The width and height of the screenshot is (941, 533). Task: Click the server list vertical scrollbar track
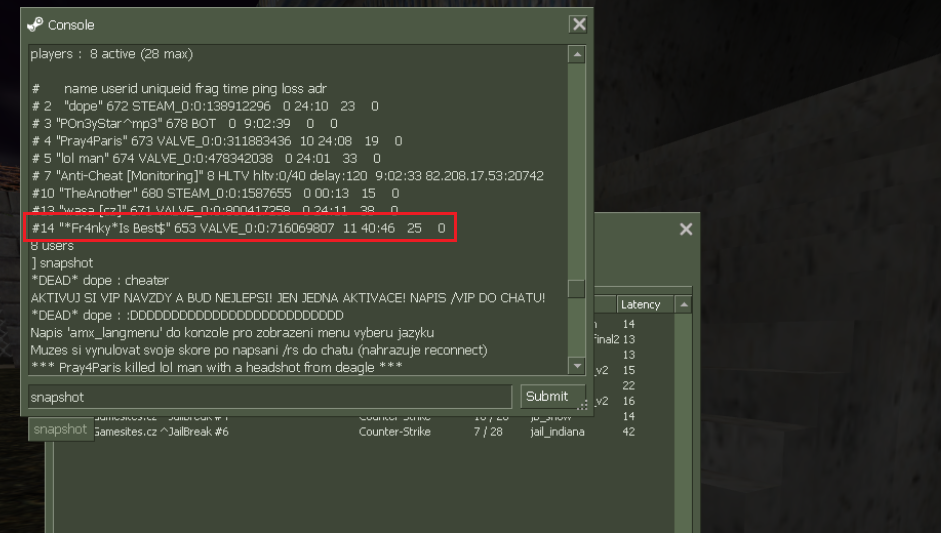click(684, 420)
